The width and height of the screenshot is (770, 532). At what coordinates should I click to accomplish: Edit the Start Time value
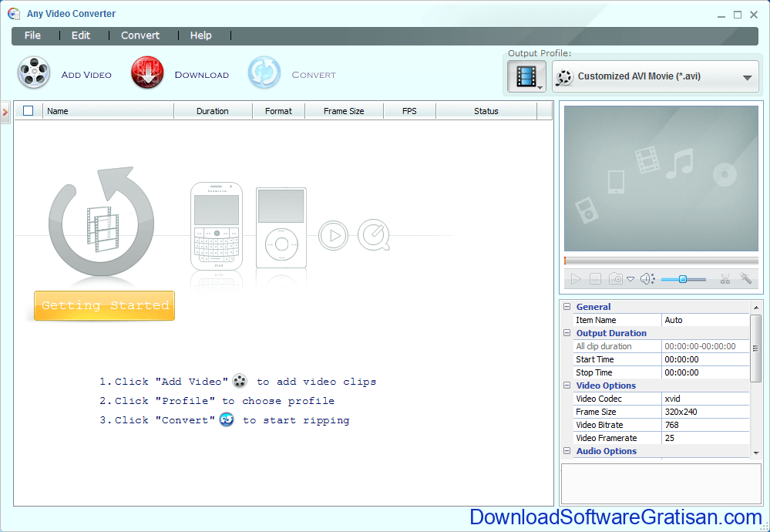[705, 359]
